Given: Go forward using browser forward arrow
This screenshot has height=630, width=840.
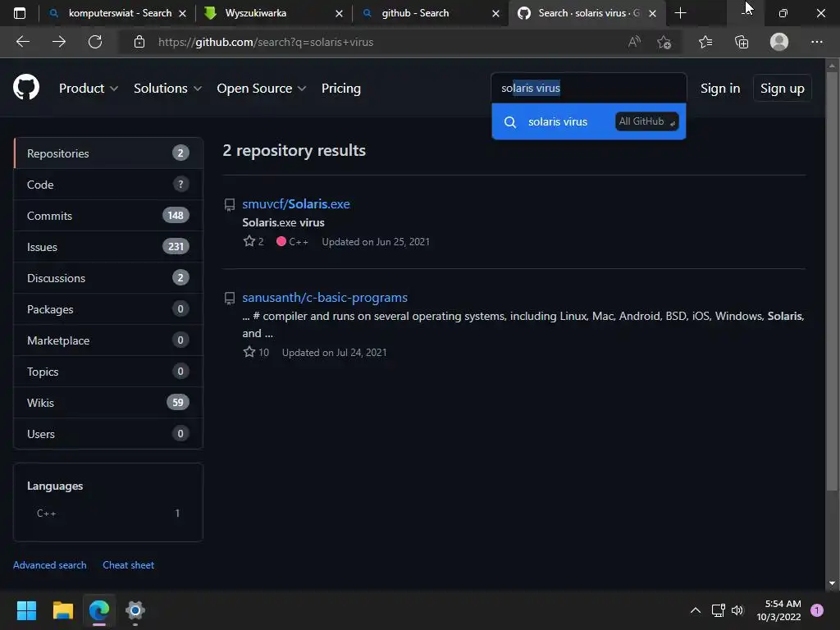Looking at the screenshot, I should tap(59, 42).
